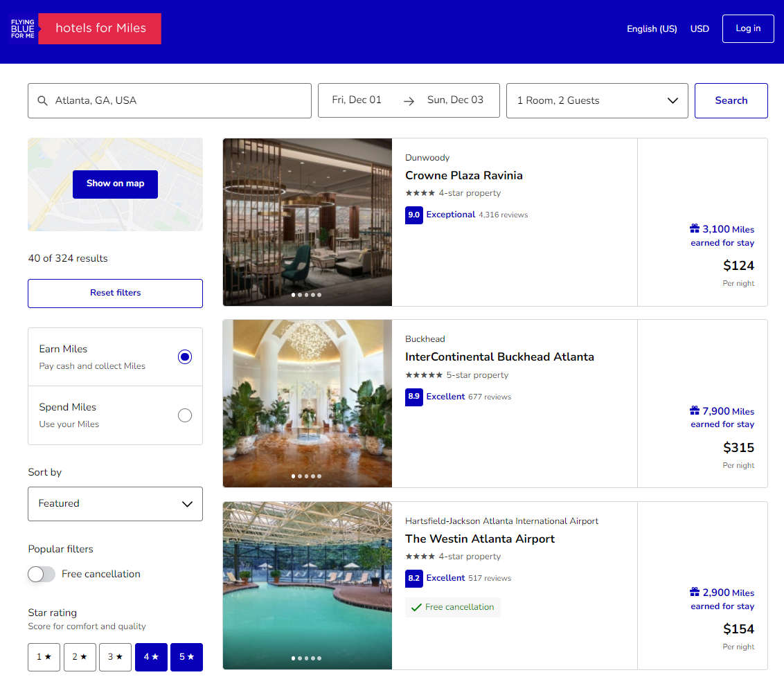784x677 pixels.
Task: Click Reset filters button
Action: coord(115,294)
